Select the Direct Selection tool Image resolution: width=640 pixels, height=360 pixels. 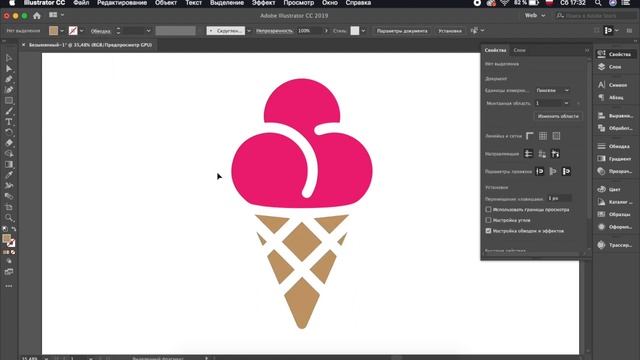click(x=9, y=69)
